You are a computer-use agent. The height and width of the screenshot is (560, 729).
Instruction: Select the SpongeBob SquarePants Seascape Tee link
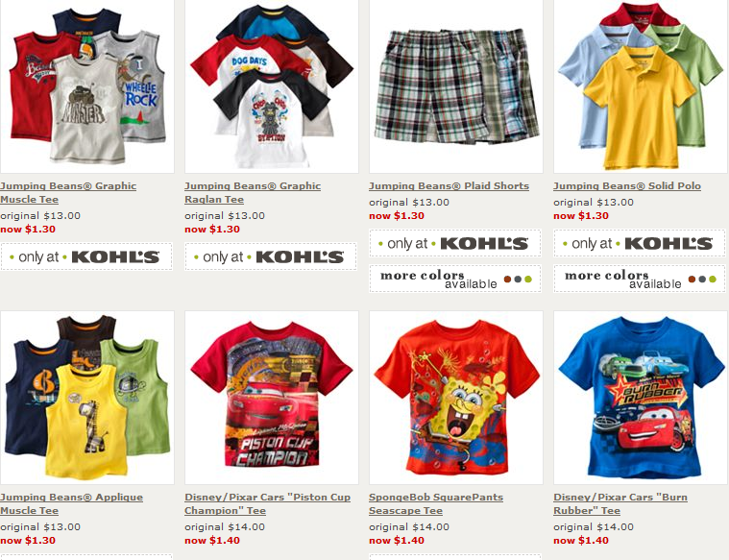click(x=436, y=503)
